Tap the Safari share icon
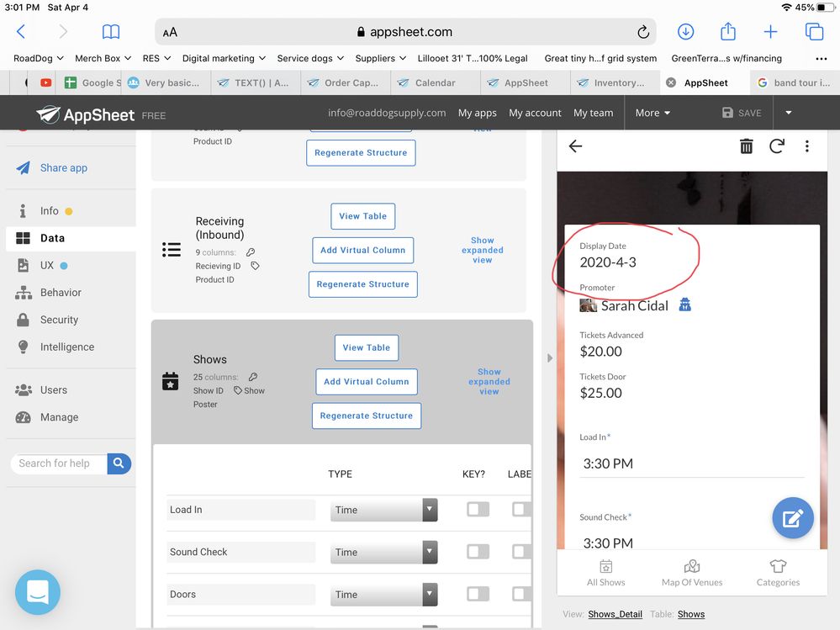840x630 pixels. [x=728, y=31]
